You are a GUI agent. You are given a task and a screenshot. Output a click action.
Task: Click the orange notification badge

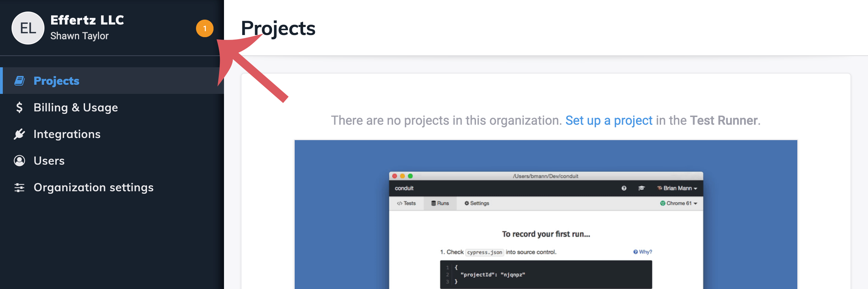pos(205,29)
